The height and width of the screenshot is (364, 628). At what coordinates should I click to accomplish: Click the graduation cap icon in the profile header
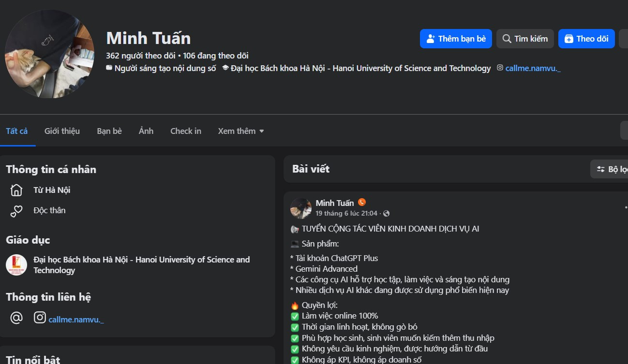click(x=225, y=68)
